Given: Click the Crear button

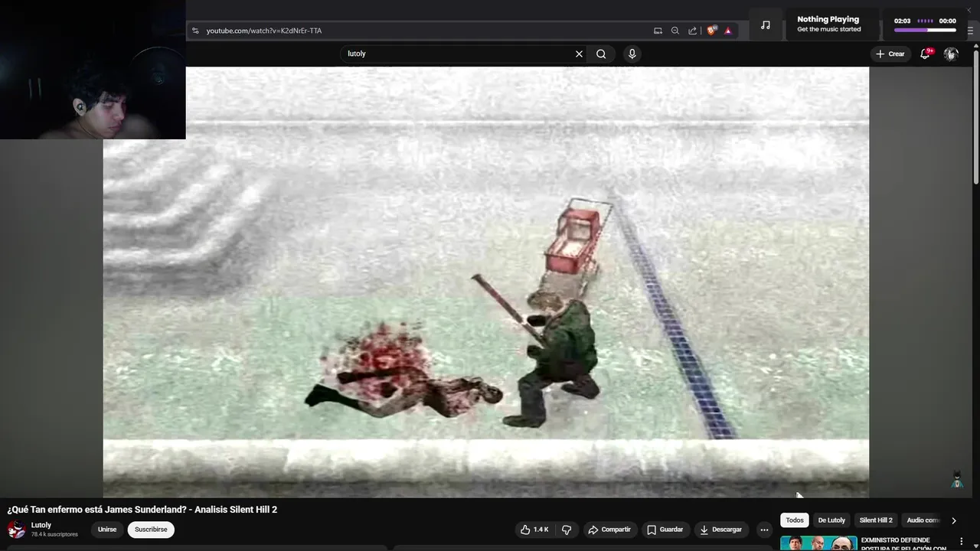Looking at the screenshot, I should [890, 54].
